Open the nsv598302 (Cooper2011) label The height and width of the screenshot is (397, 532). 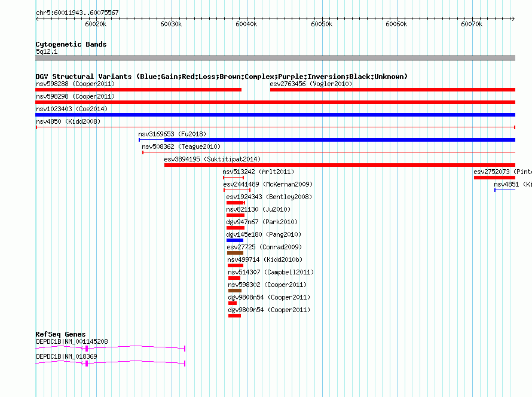[x=267, y=285]
